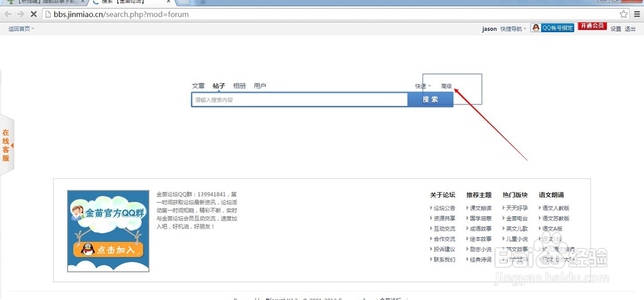This screenshot has height=300, width=644.
Task: Open the 论坛公告 footer link
Action: [444, 208]
